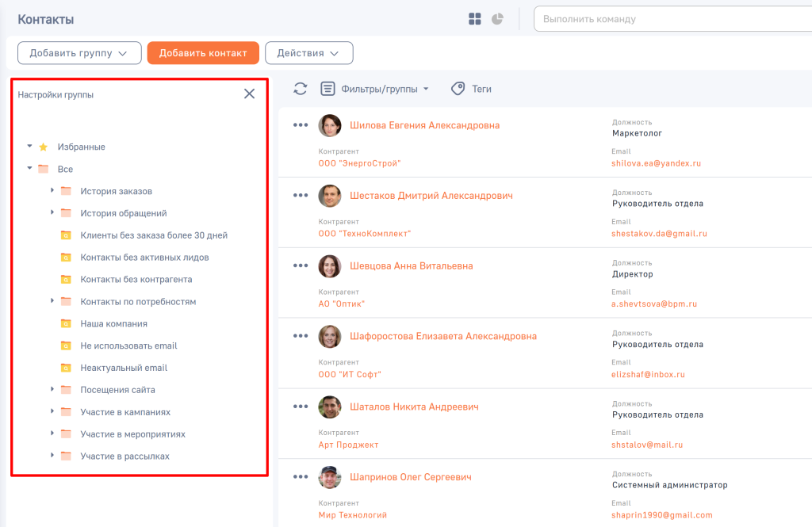Image resolution: width=812 pixels, height=527 pixels.
Task: Open the Добавить группу dropdown
Action: 79,53
